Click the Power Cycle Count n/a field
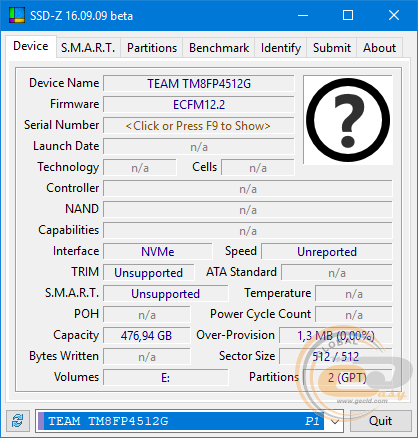 [354, 315]
